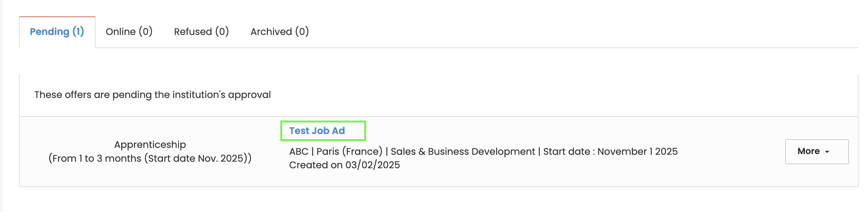Viewport: 868px width, 212px height.
Task: Click Sales & Business Development category text
Action: [463, 152]
